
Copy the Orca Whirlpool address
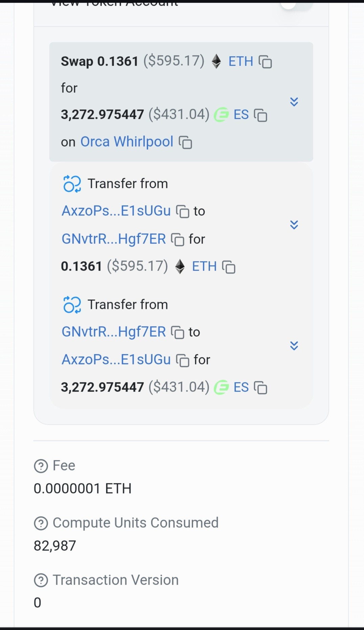coord(185,143)
